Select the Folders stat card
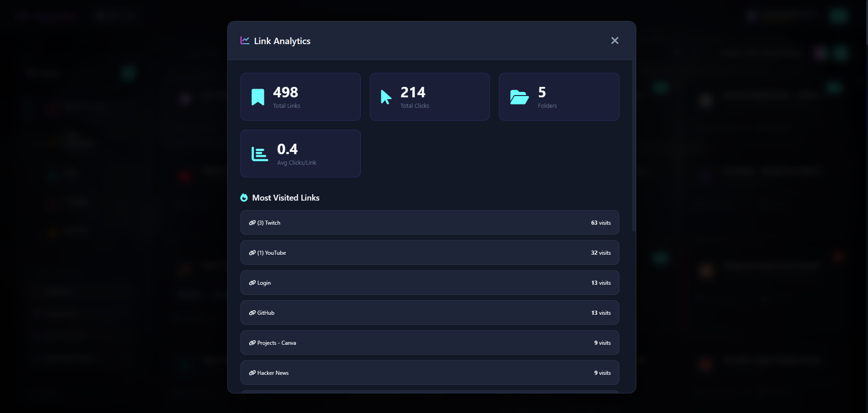 tap(559, 96)
